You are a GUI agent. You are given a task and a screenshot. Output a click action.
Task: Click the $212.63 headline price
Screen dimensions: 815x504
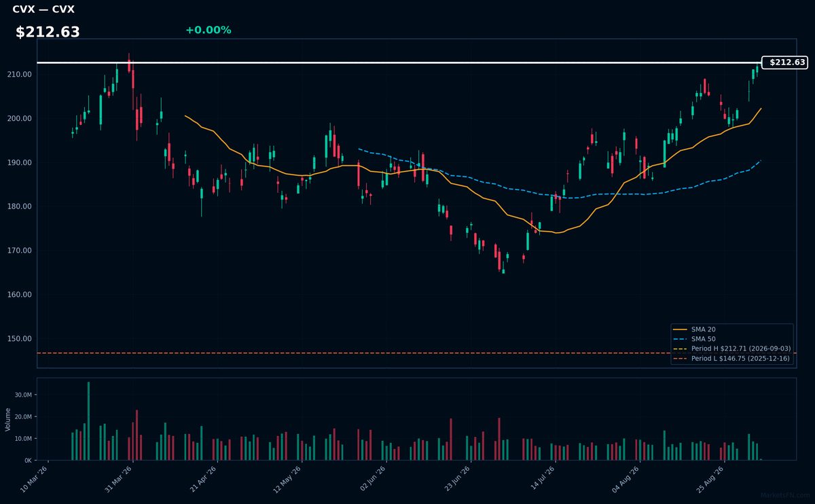click(48, 32)
